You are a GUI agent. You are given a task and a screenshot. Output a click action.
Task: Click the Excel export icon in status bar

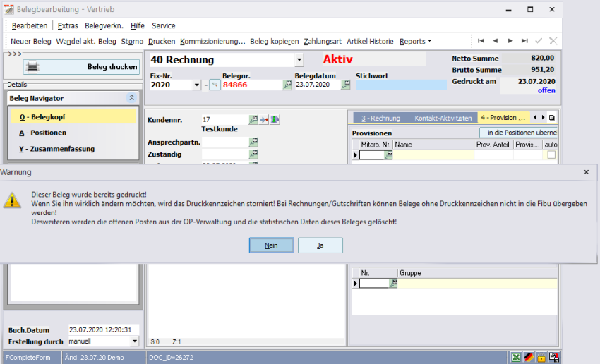pyautogui.click(x=516, y=358)
